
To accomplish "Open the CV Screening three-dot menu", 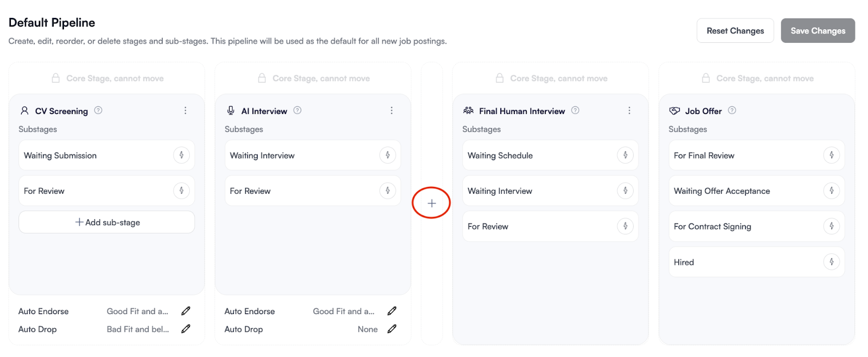I will point(185,111).
